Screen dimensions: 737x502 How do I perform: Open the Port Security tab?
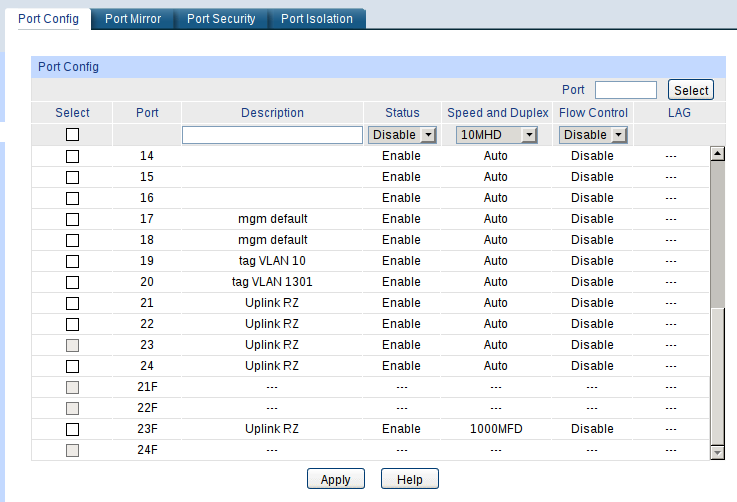point(221,19)
